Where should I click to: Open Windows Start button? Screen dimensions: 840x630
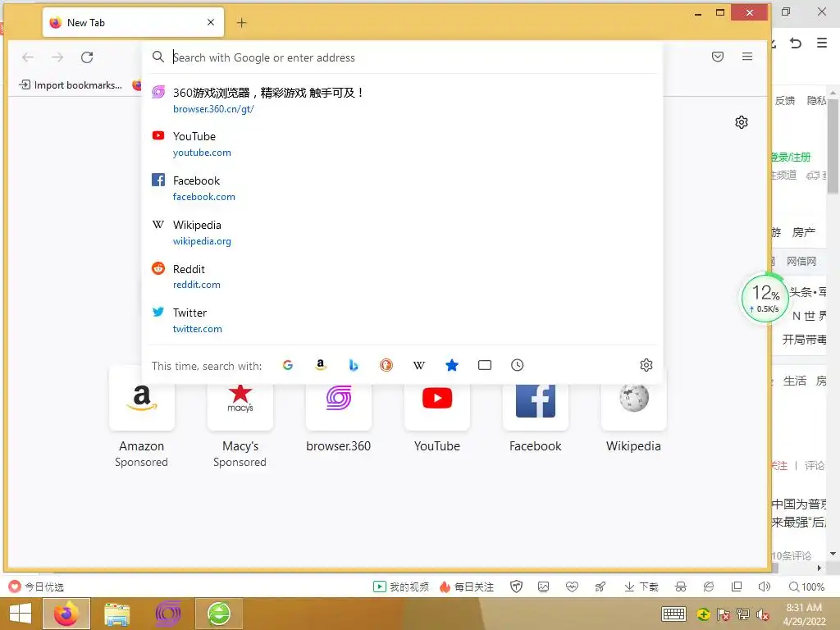point(21,614)
